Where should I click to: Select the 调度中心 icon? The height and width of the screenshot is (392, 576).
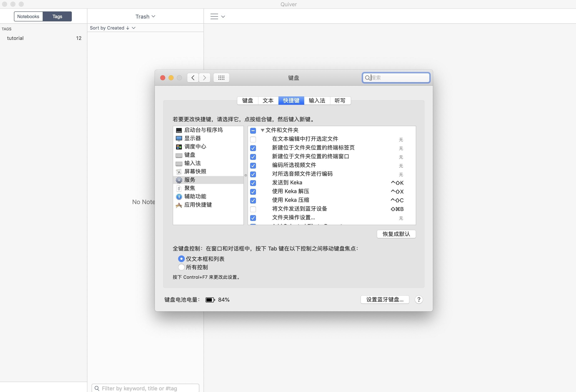coord(179,147)
